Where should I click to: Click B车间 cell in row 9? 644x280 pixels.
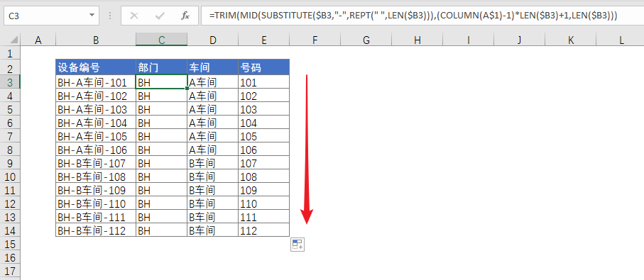pyautogui.click(x=212, y=163)
